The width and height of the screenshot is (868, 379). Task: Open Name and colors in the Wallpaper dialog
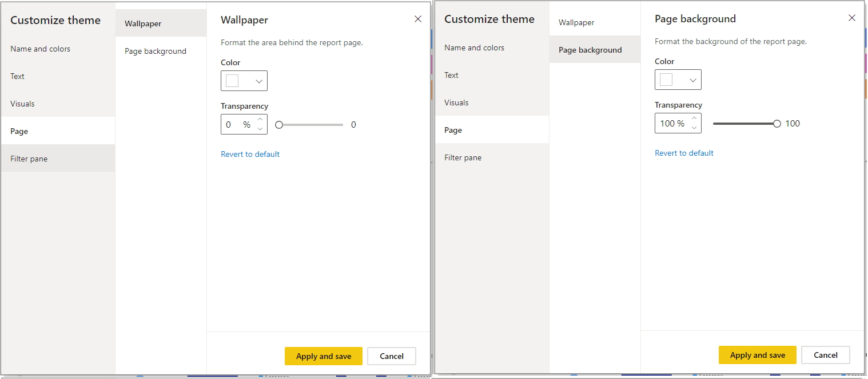point(41,49)
